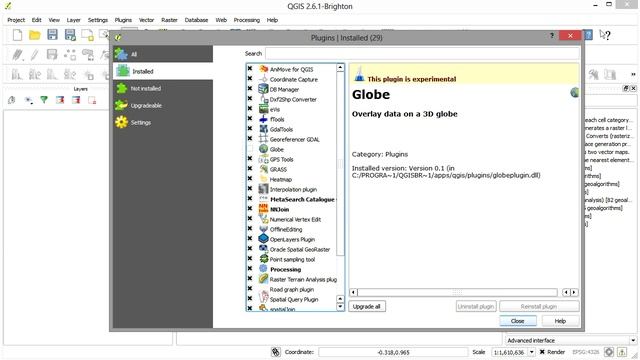Click the Open Project folder icon
This screenshot has width=640, height=360.
coord(35,35)
